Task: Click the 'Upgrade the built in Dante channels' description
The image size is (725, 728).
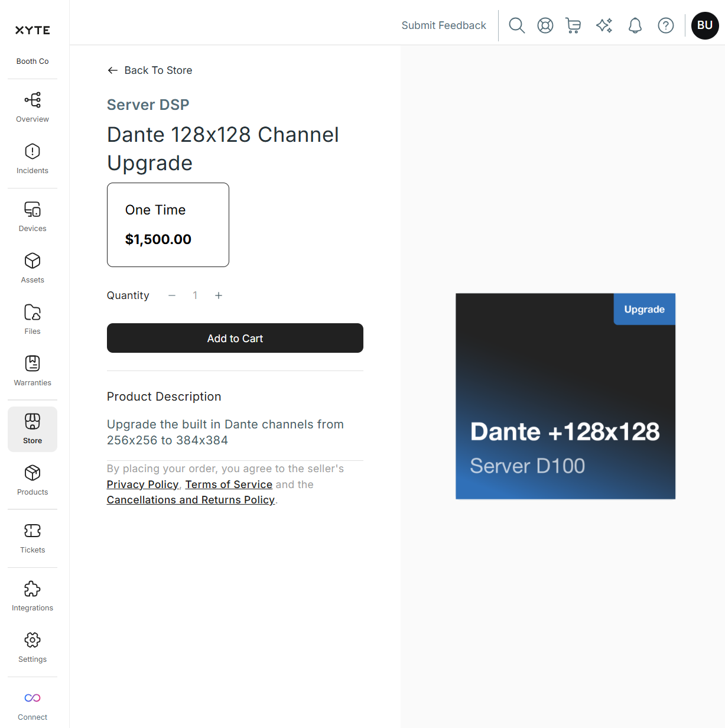Action: 225,432
